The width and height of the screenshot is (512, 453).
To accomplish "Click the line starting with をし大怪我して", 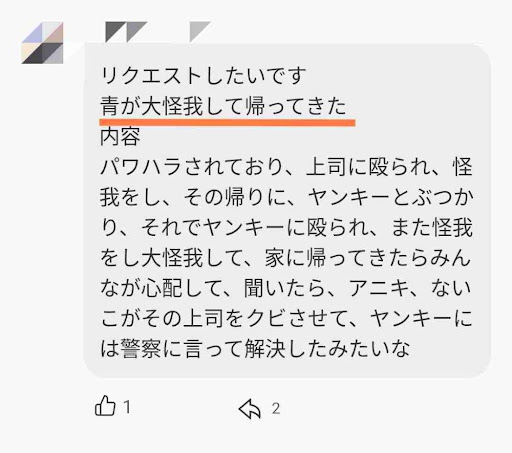I will (x=286, y=258).
